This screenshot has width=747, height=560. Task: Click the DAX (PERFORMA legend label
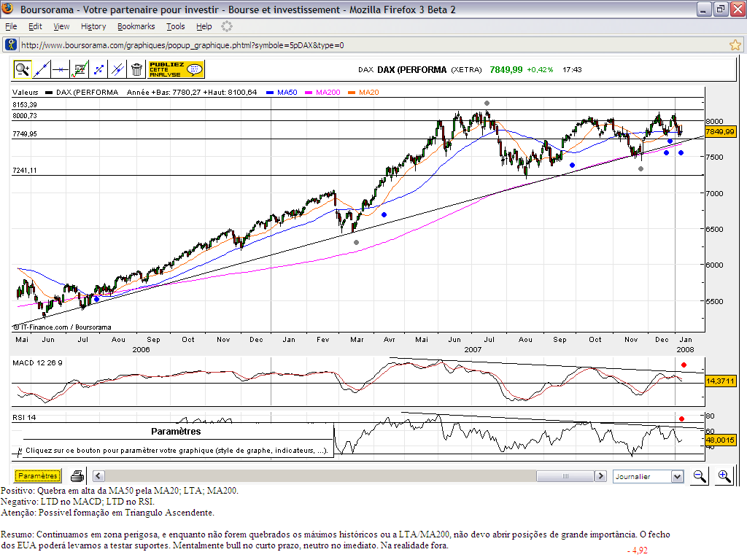88,93
